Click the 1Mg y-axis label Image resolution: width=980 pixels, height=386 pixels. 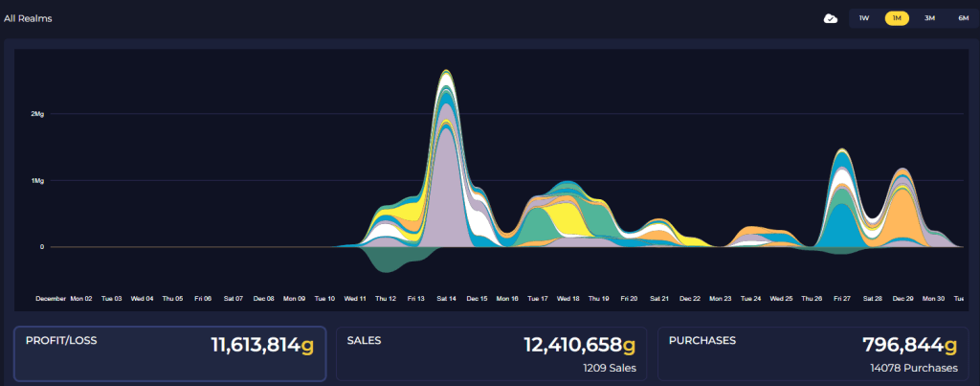(x=37, y=180)
